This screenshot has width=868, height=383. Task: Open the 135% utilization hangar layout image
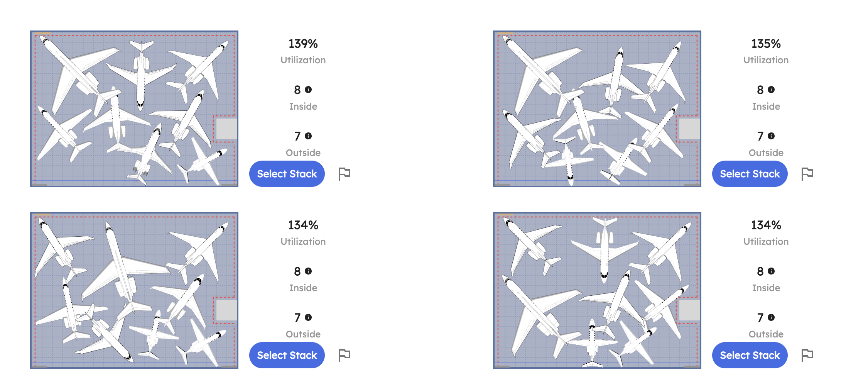(x=597, y=109)
